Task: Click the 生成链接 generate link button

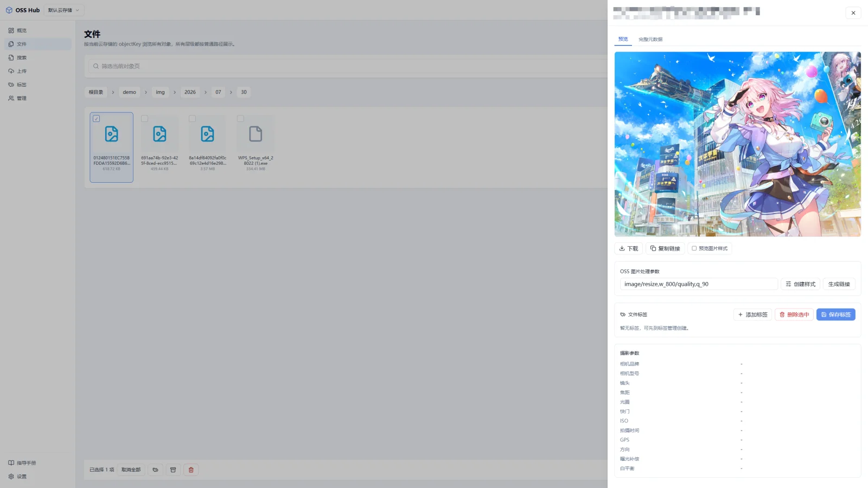Action: [x=839, y=284]
